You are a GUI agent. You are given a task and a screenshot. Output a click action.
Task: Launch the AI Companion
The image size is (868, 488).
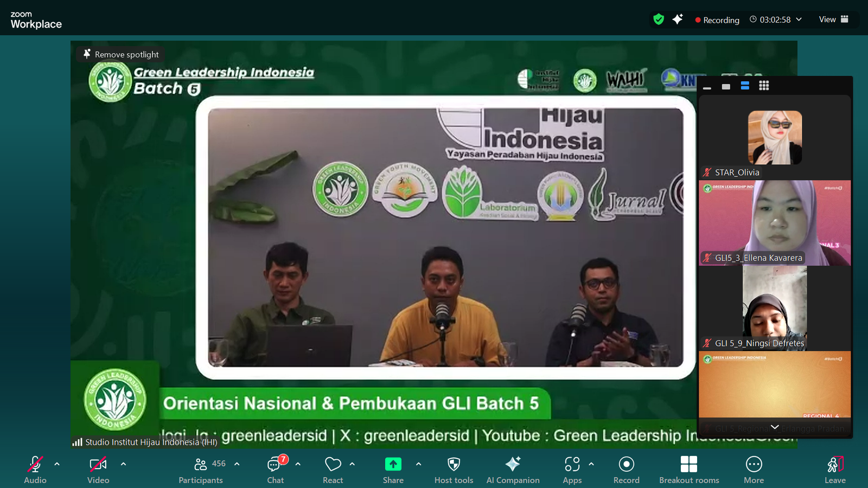pos(513,465)
